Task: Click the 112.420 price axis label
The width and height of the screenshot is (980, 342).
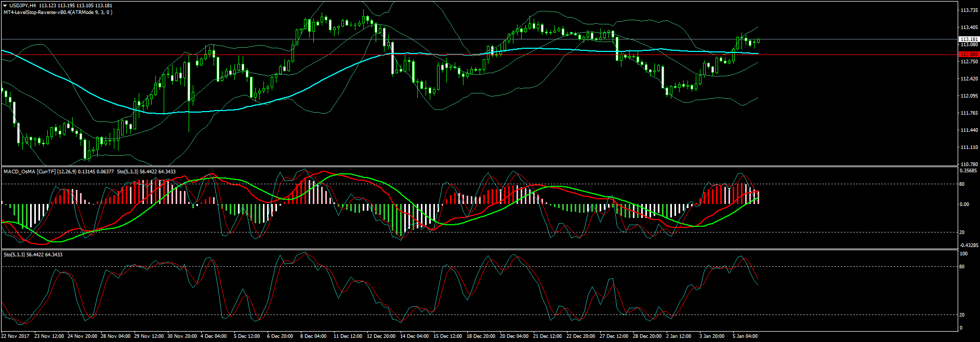Action: point(970,79)
